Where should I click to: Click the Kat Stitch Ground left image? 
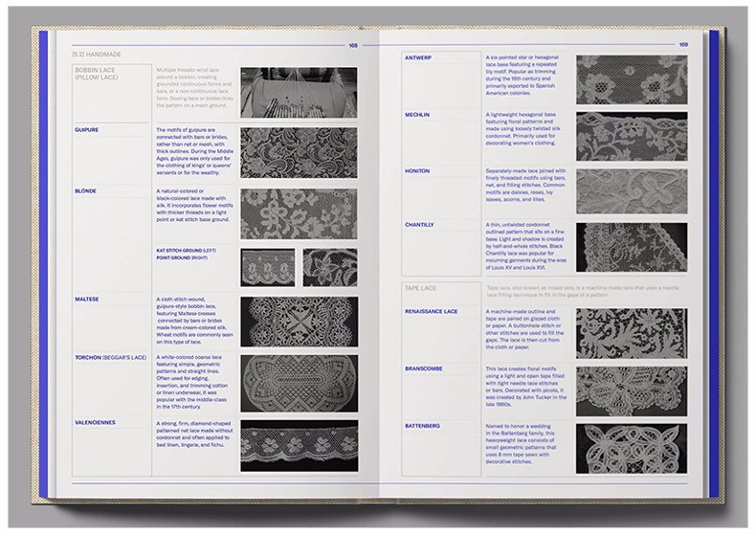click(x=267, y=268)
